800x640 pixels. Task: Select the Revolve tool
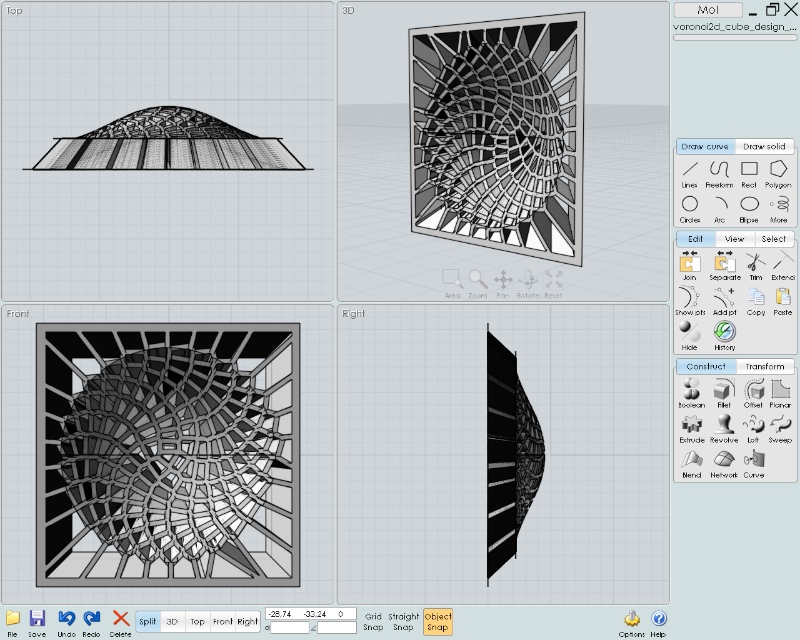click(724, 426)
